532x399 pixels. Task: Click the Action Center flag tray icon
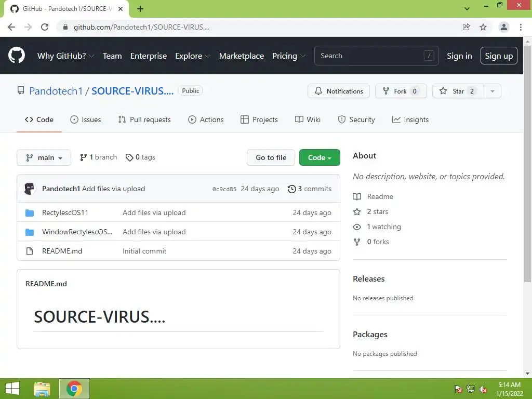coord(458,389)
